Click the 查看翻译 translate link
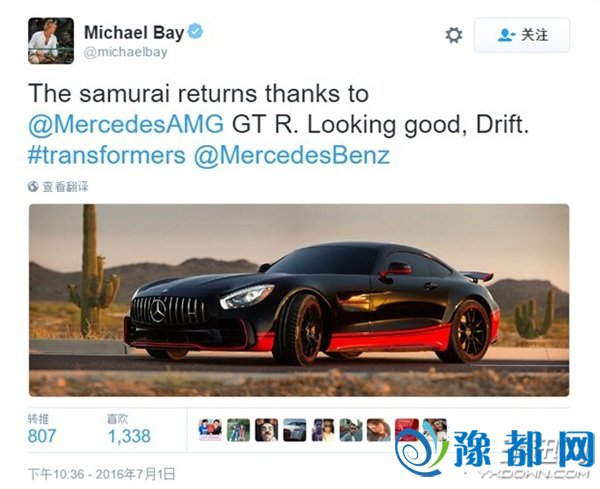The width and height of the screenshot is (600, 489). pyautogui.click(x=65, y=187)
